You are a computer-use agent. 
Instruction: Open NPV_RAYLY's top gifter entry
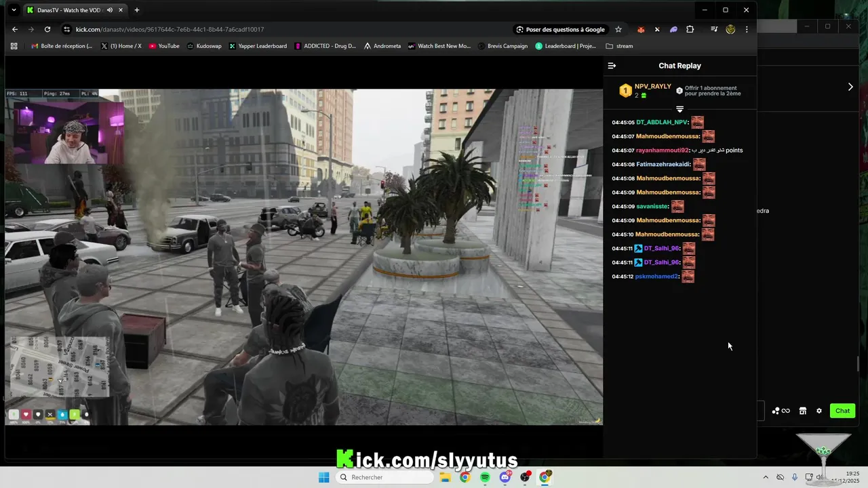point(644,90)
